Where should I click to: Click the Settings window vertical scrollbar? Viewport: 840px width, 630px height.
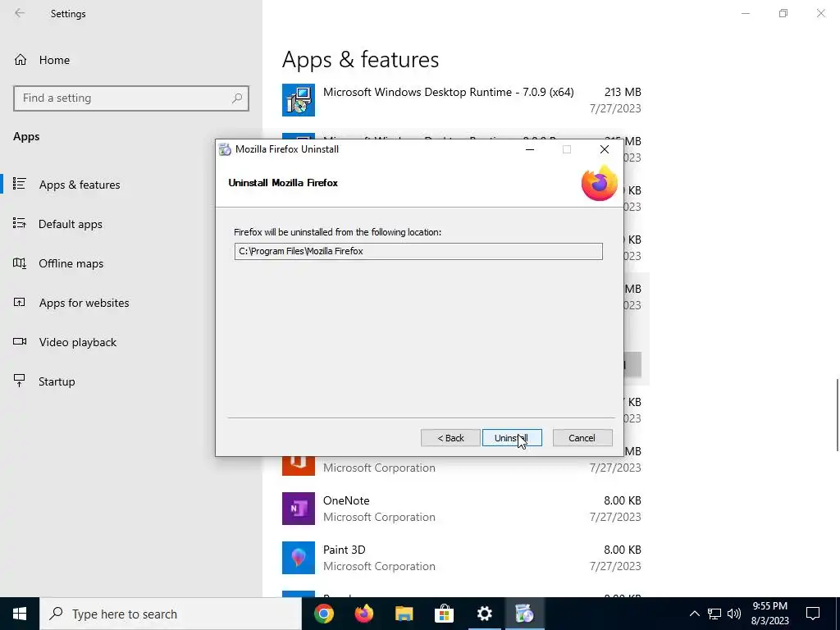[x=837, y=415]
